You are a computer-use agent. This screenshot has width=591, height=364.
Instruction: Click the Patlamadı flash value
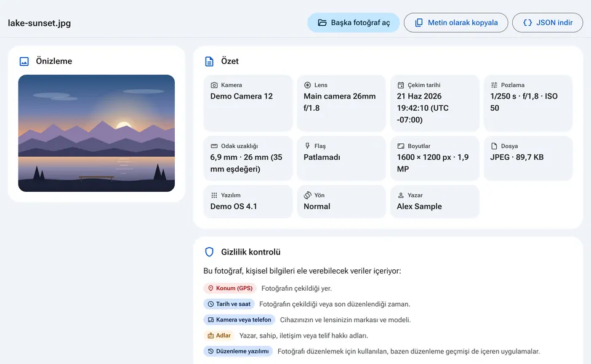322,157
